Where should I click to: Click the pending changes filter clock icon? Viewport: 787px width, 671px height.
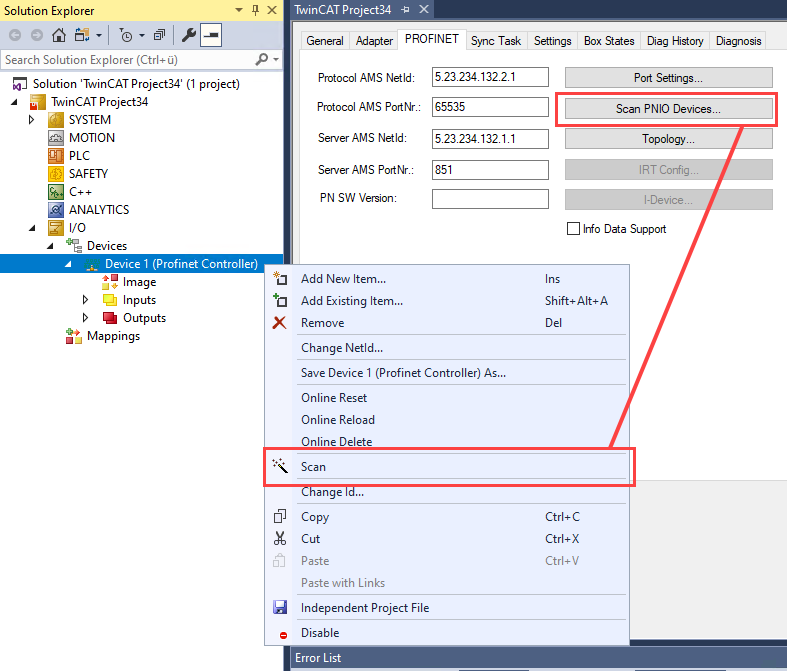[x=125, y=35]
